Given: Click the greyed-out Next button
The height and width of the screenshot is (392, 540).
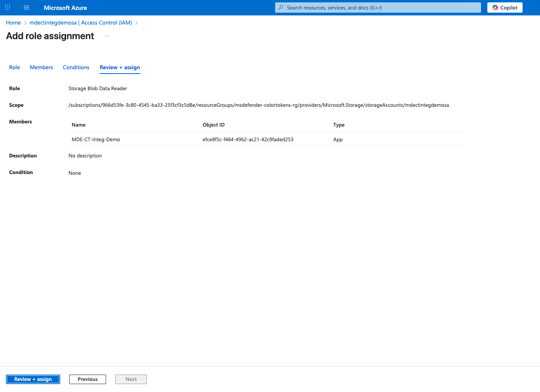Looking at the screenshot, I should pyautogui.click(x=131, y=379).
